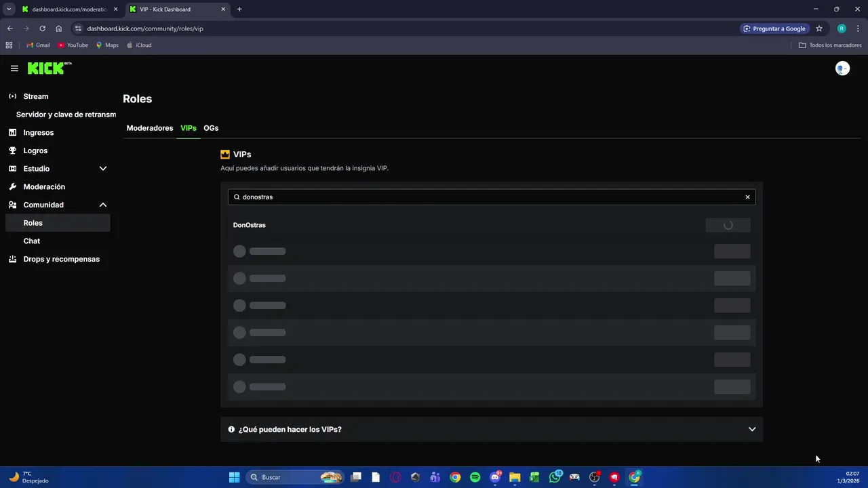This screenshot has height=488, width=868.
Task: Open the apps grid in the bookmarks bar
Action: 9,45
